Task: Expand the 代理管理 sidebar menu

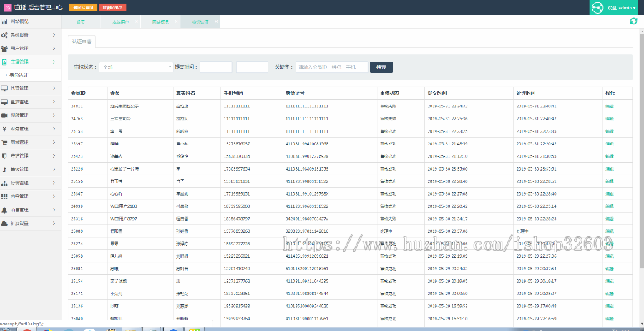Action: click(30, 88)
